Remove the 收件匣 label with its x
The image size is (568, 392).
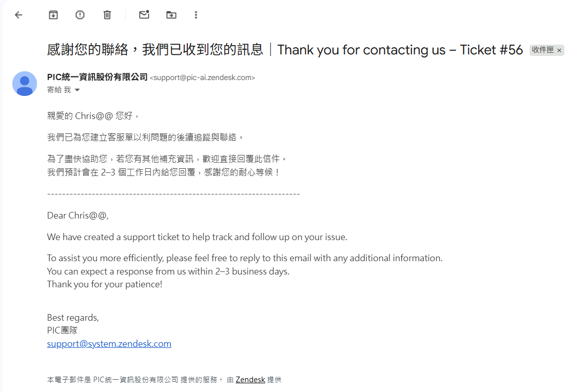pyautogui.click(x=559, y=50)
